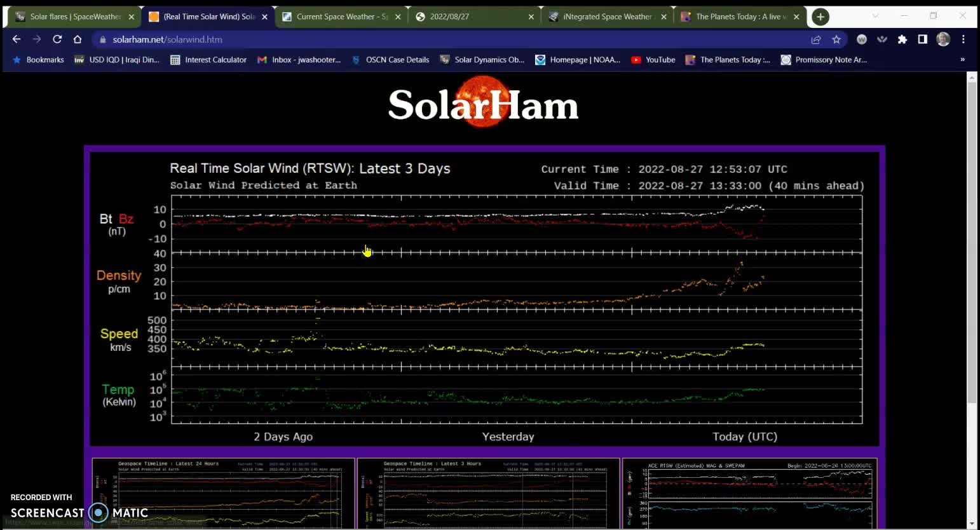
Task: Go forward to the next page
Action: click(37, 39)
